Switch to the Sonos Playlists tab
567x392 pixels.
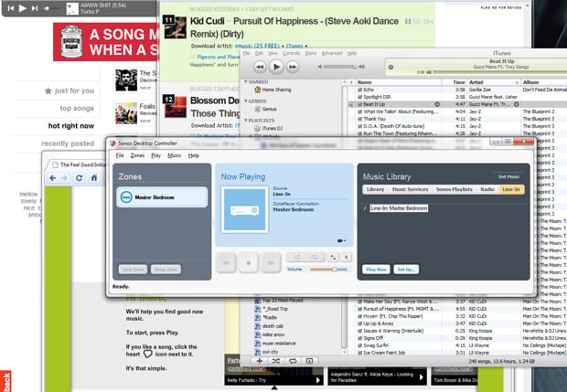coord(455,189)
